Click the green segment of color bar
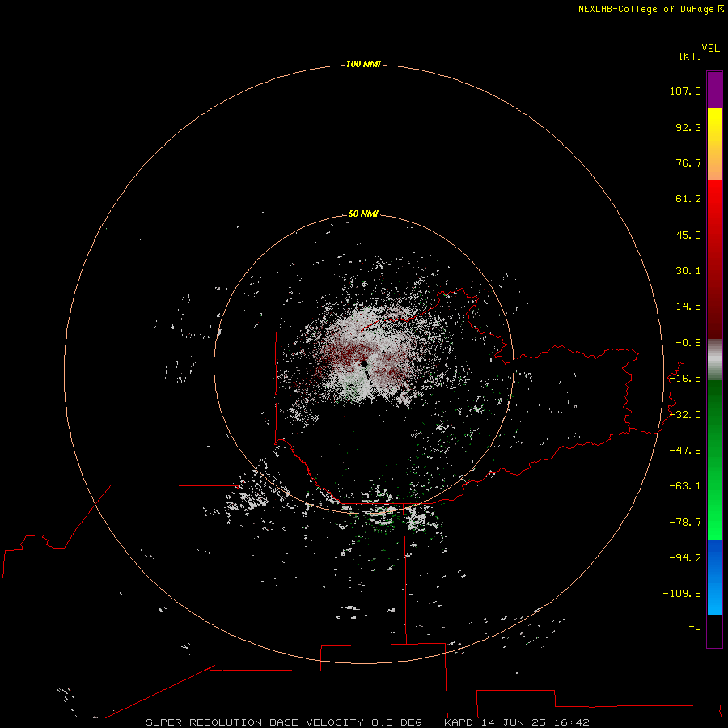This screenshot has height=728, width=728. 714,459
